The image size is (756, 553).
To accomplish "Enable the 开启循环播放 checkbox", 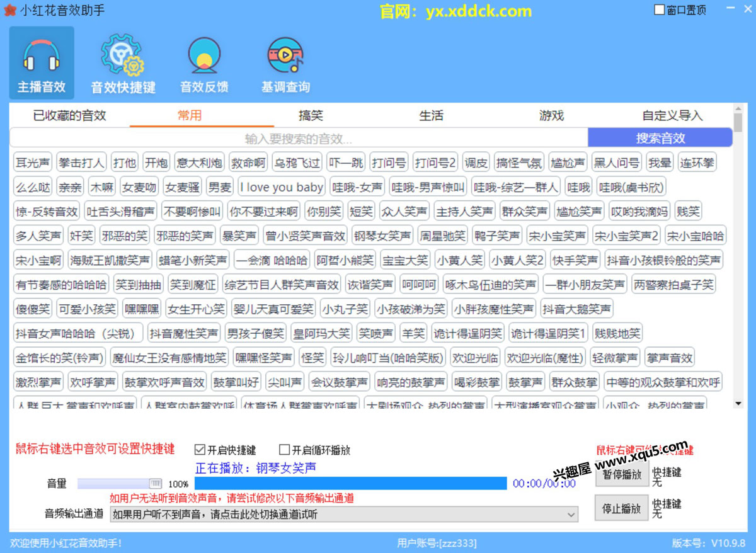I will [x=284, y=450].
